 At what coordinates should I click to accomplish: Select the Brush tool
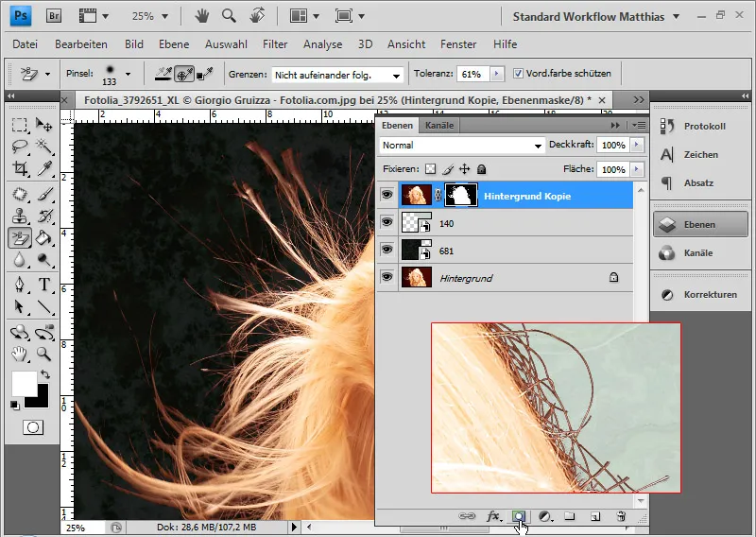(43, 194)
